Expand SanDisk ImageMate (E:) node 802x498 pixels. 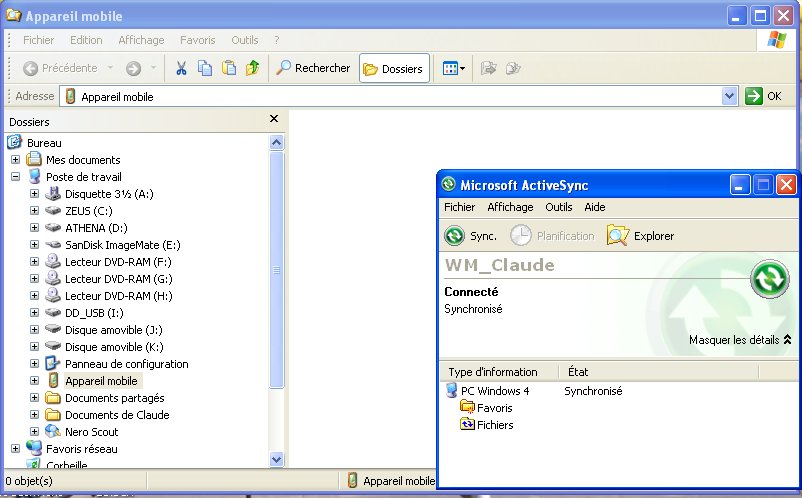tap(34, 244)
